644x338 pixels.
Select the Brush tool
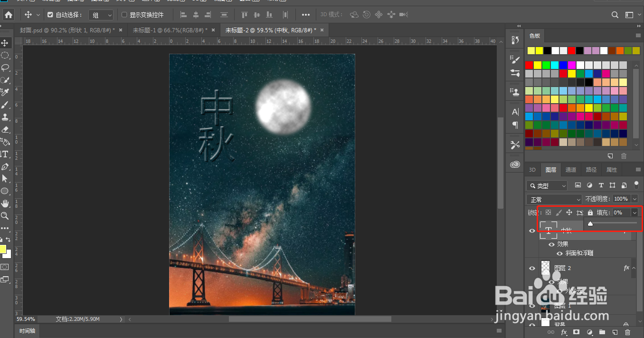(5, 105)
